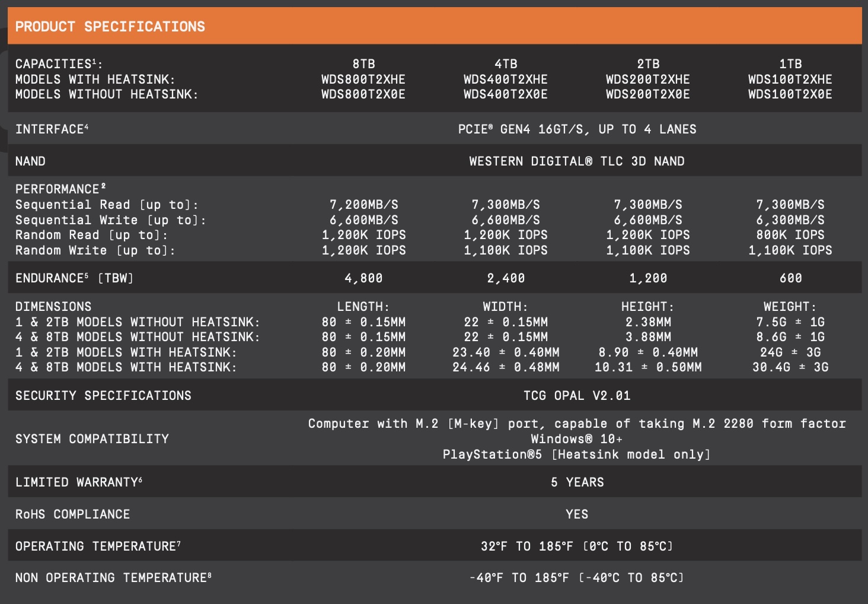Click the INTERFACE row label
The height and width of the screenshot is (604, 868).
[x=52, y=129]
